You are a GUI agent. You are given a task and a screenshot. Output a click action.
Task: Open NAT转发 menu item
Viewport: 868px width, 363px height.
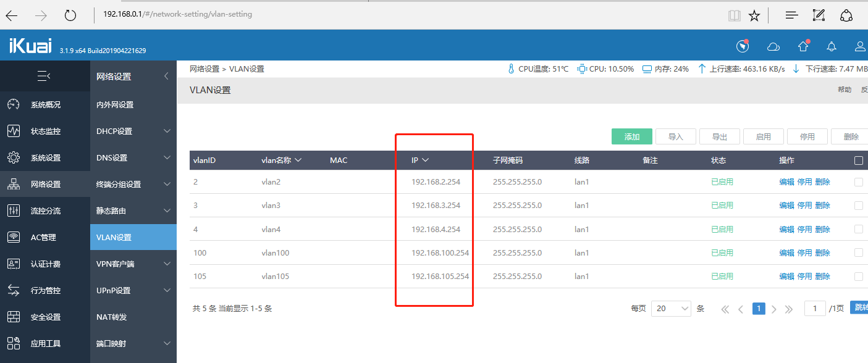click(112, 317)
